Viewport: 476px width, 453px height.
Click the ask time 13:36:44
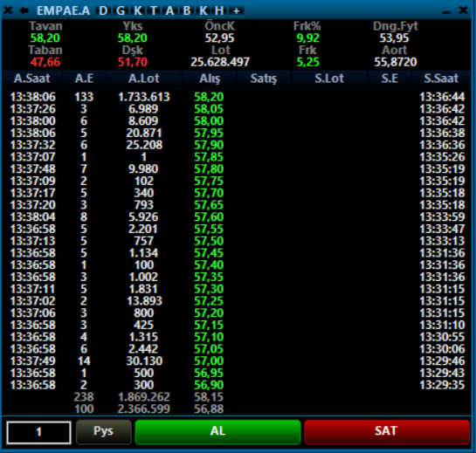point(442,97)
